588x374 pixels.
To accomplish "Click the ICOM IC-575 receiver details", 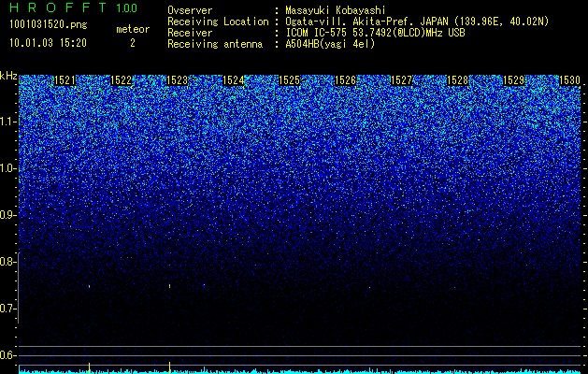I will point(375,33).
